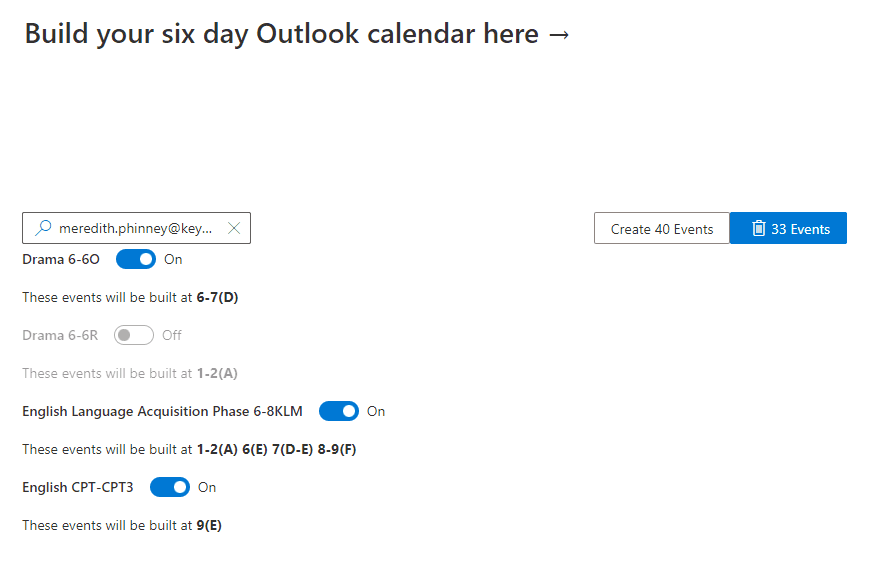Select the greyed-out Drama 6-6R label

click(60, 335)
